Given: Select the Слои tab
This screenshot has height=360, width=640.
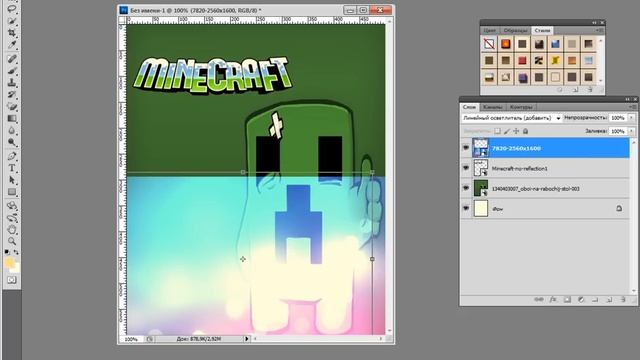Looking at the screenshot, I should click(x=469, y=107).
